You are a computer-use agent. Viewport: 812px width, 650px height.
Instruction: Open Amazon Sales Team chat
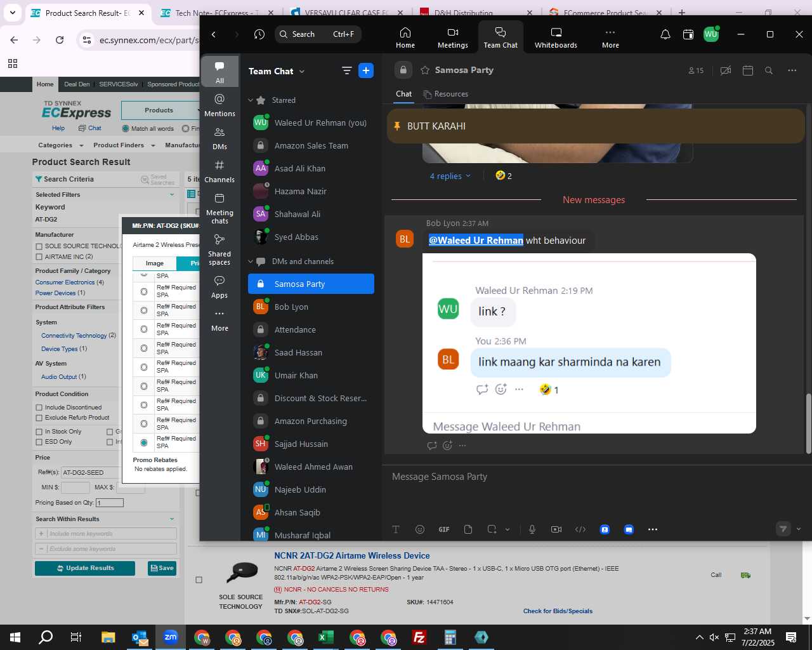point(311,145)
